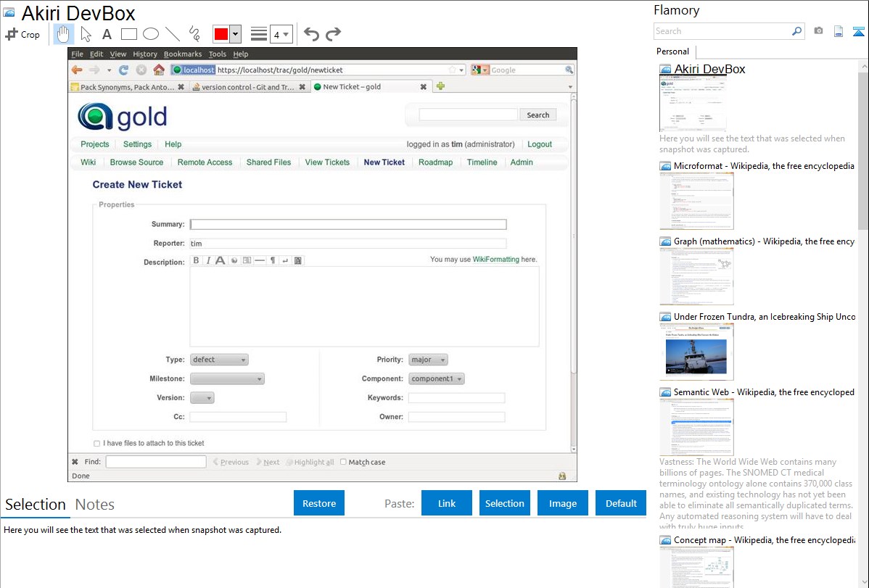The height and width of the screenshot is (588, 869).
Task: Select the freehand scribble tool
Action: pyautogui.click(x=194, y=34)
